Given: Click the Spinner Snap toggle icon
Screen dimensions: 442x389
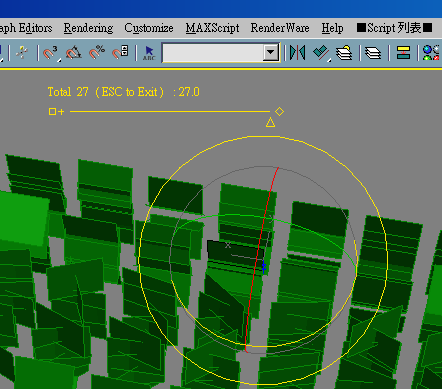Looking at the screenshot, I should click(x=120, y=52).
